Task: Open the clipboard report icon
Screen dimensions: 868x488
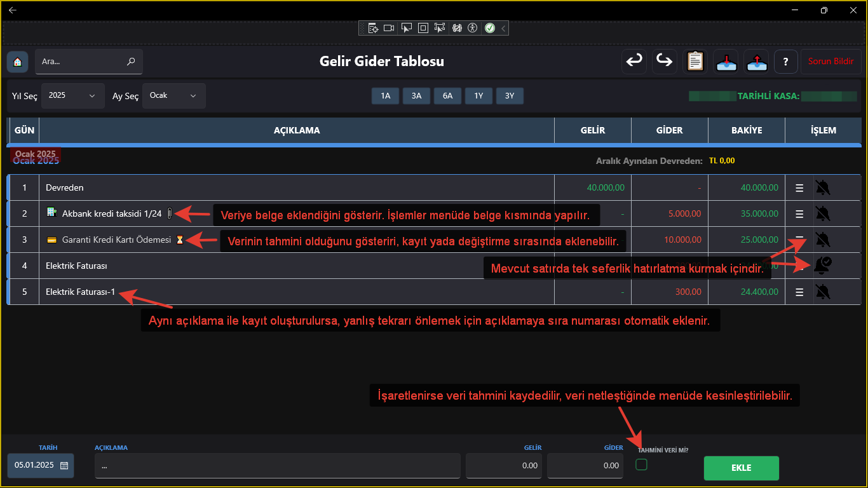Action: tap(695, 61)
